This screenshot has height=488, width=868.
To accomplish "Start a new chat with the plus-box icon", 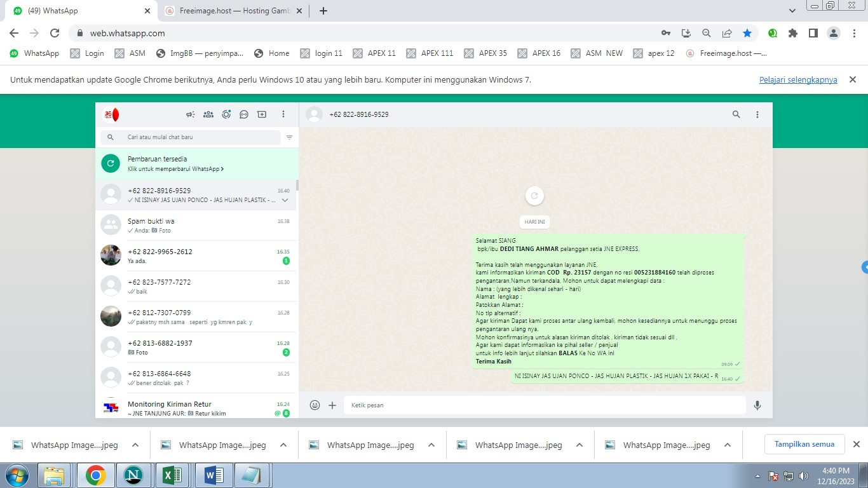I will click(x=262, y=114).
